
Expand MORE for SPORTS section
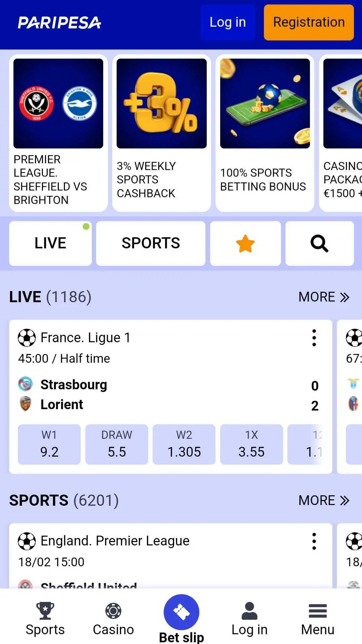pyautogui.click(x=324, y=500)
